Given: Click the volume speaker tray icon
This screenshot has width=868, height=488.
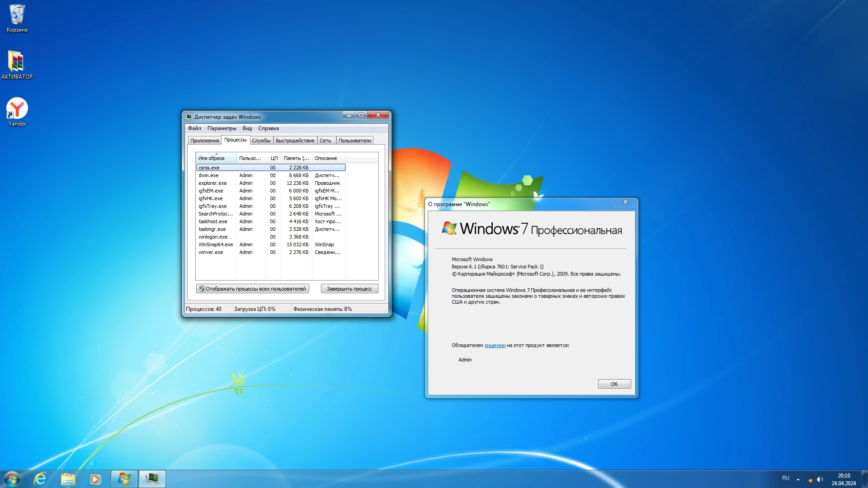Looking at the screenshot, I should pyautogui.click(x=820, y=479).
